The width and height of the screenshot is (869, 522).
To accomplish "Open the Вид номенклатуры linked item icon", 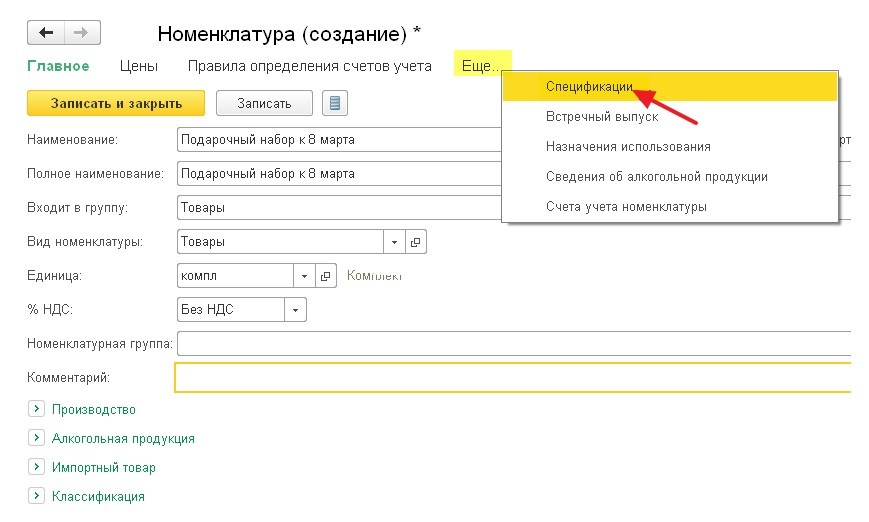I will (416, 242).
